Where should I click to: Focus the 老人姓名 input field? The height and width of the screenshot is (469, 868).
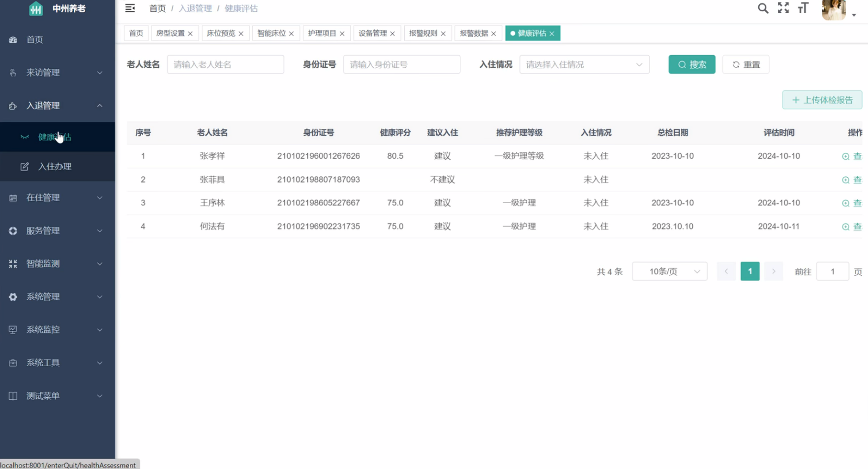click(225, 64)
